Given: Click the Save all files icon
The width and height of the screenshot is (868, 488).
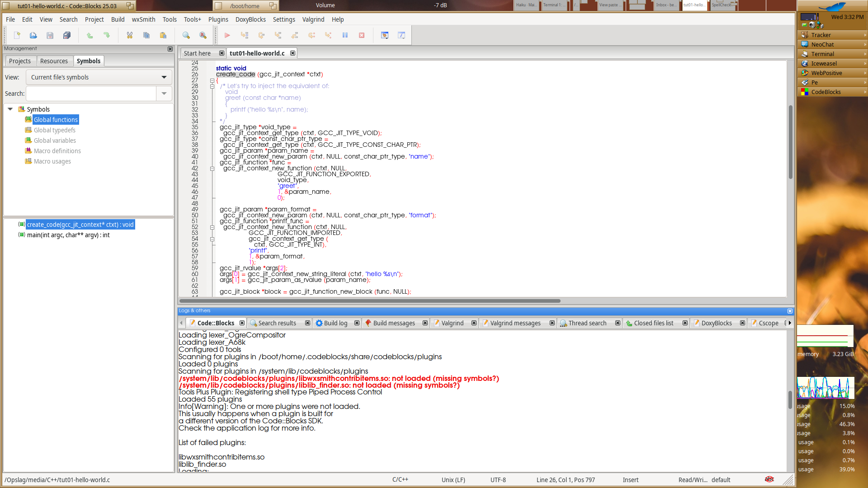Looking at the screenshot, I should pyautogui.click(x=67, y=35).
